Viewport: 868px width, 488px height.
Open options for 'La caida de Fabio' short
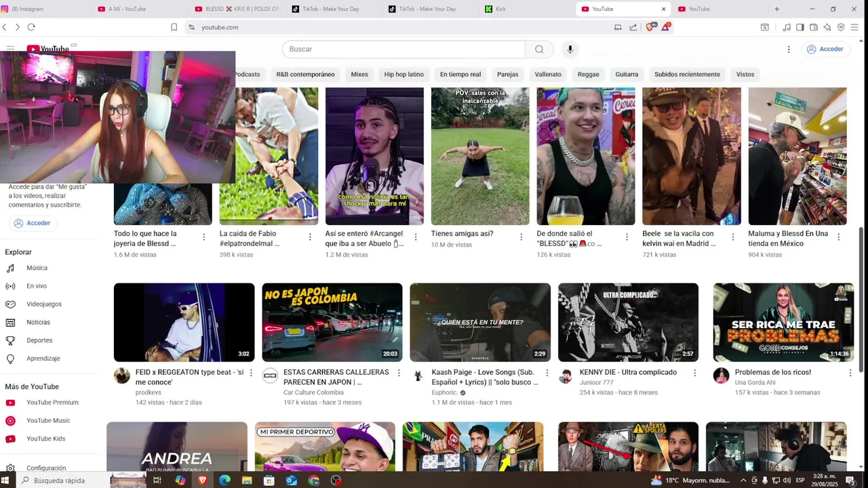pyautogui.click(x=310, y=237)
